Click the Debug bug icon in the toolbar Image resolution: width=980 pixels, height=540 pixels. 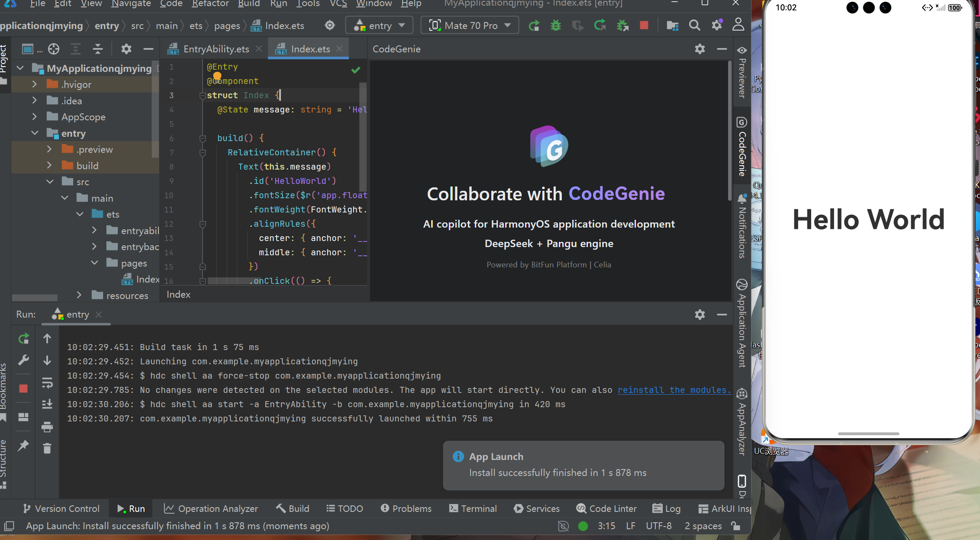click(x=555, y=26)
